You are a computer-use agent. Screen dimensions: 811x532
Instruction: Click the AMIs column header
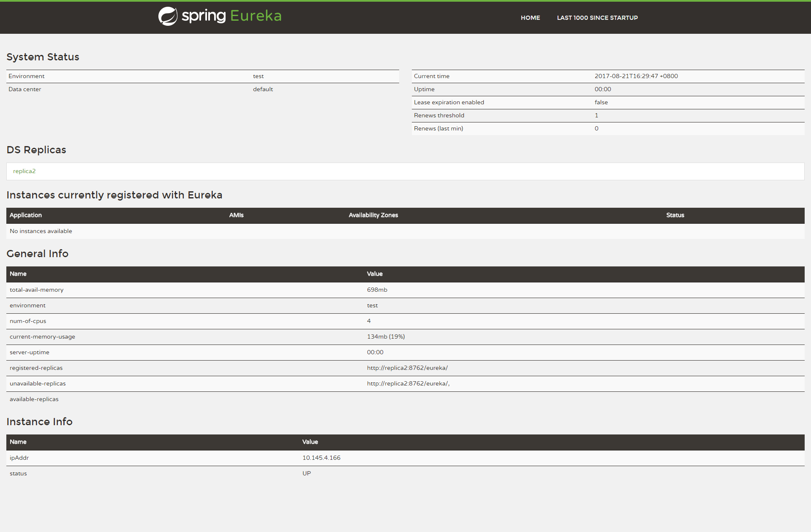point(236,215)
